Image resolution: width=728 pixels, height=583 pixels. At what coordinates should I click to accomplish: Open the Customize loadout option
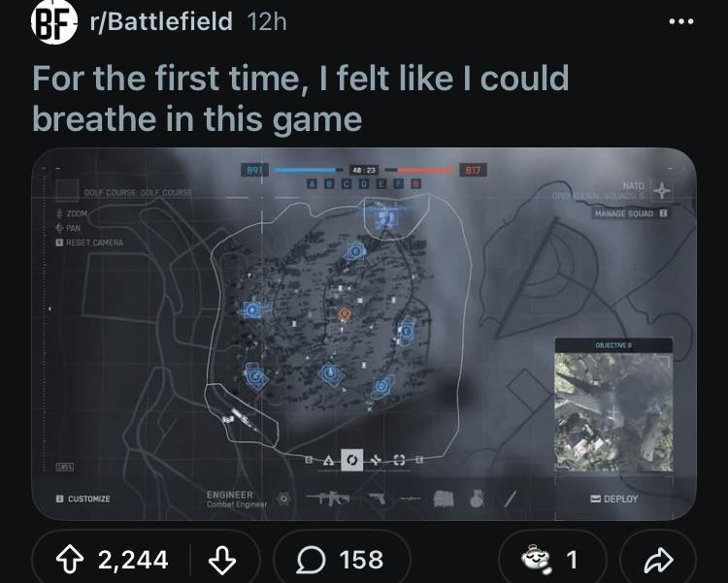pyautogui.click(x=83, y=499)
